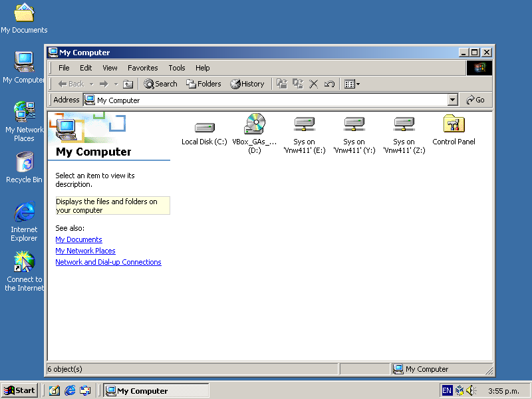Expand the Forward history dropdown arrow
This screenshot has width=532, height=399.
[x=116, y=84]
